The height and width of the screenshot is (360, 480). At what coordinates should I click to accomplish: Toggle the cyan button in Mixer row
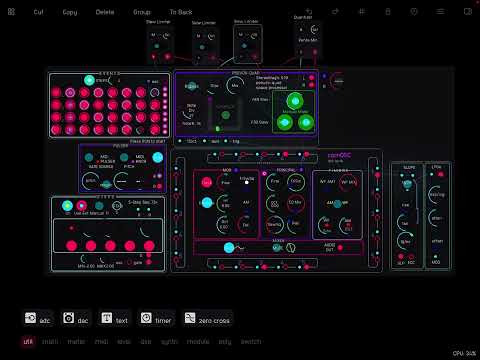coord(229,248)
